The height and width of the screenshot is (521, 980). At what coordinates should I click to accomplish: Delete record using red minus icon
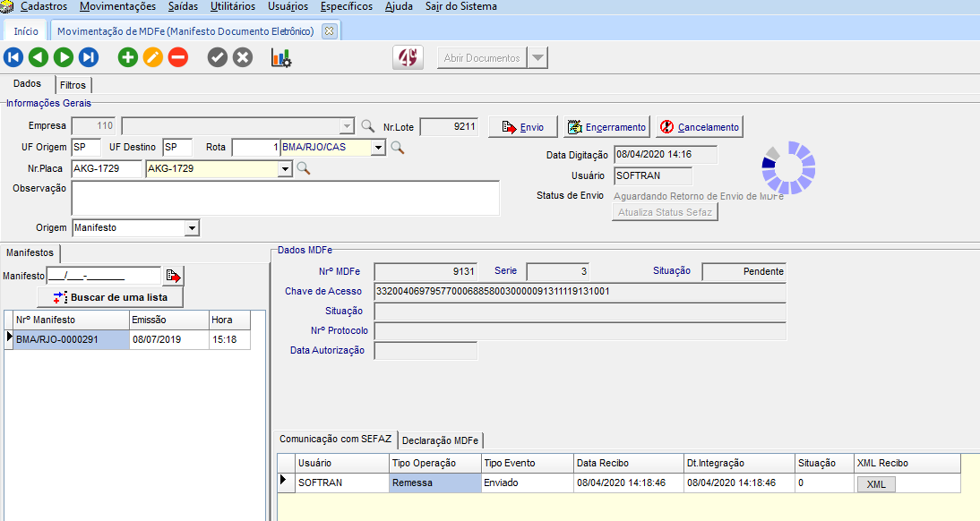[178, 58]
